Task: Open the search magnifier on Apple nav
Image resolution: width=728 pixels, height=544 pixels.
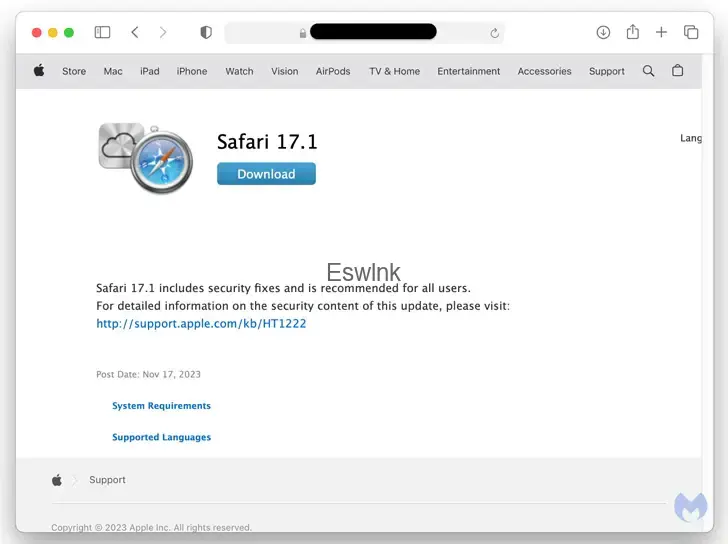Action: tap(648, 71)
